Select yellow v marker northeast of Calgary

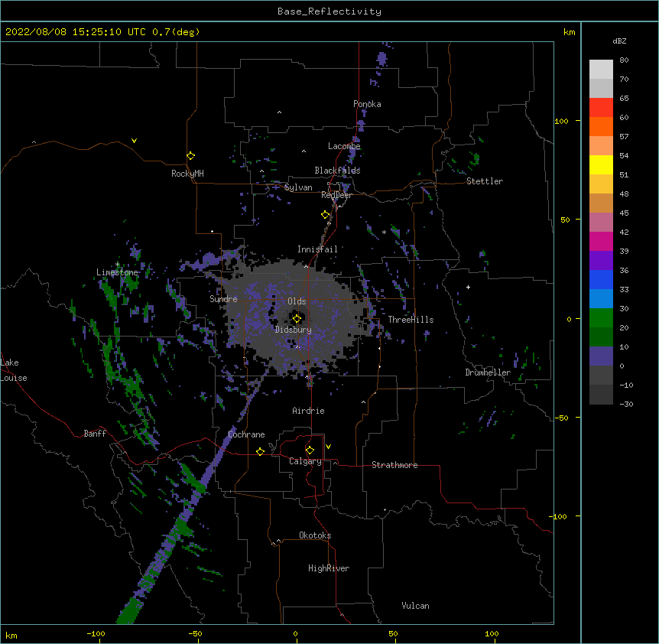[328, 447]
